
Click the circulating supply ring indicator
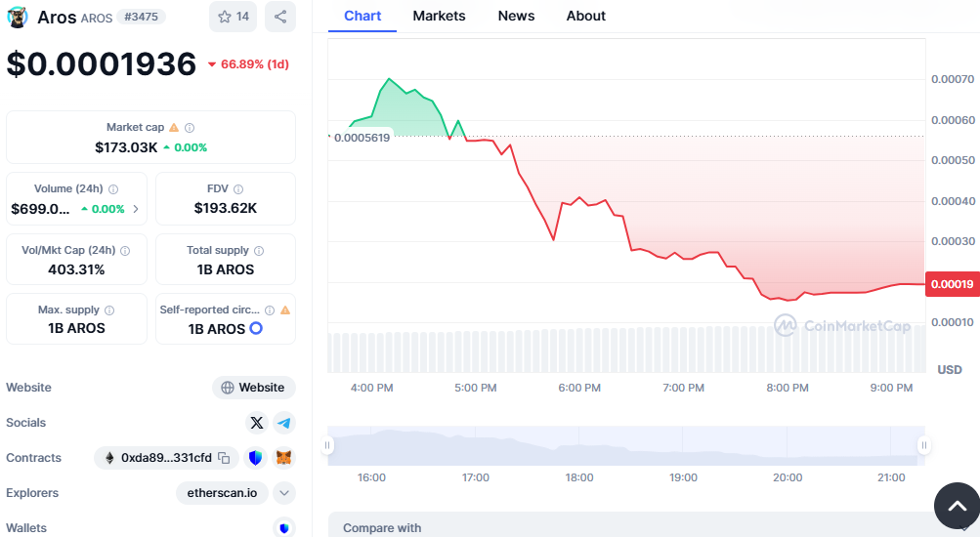[256, 328]
